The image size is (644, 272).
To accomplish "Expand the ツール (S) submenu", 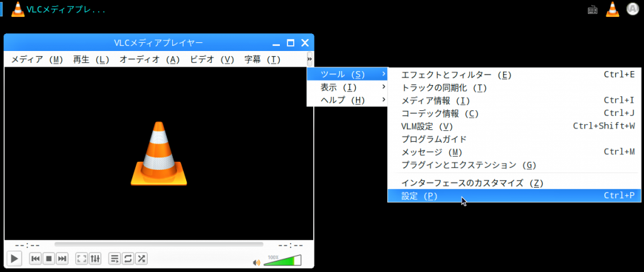I will (x=347, y=74).
